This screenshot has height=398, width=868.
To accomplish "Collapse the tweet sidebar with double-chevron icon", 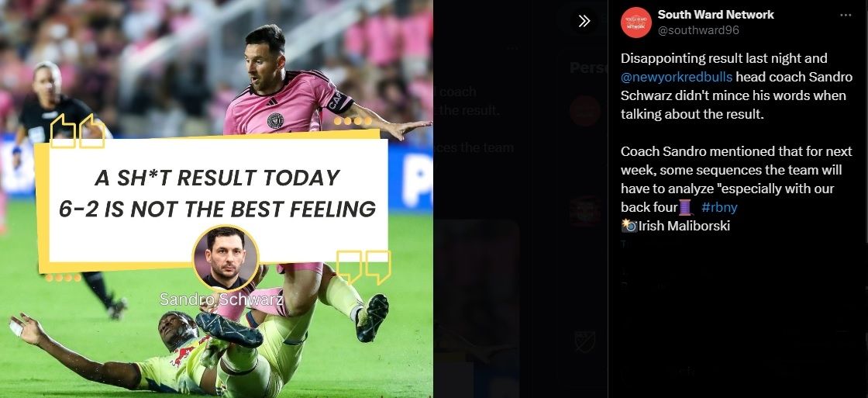I will click(x=584, y=22).
